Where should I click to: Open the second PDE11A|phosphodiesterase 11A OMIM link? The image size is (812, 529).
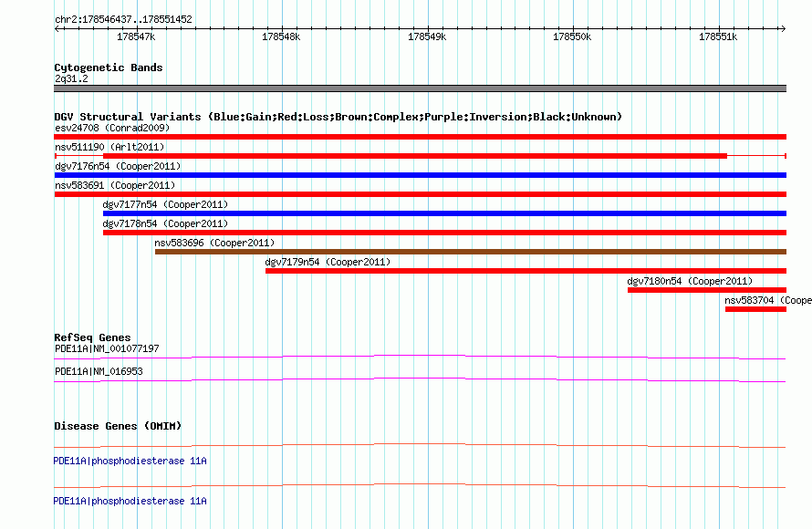[x=130, y=501]
